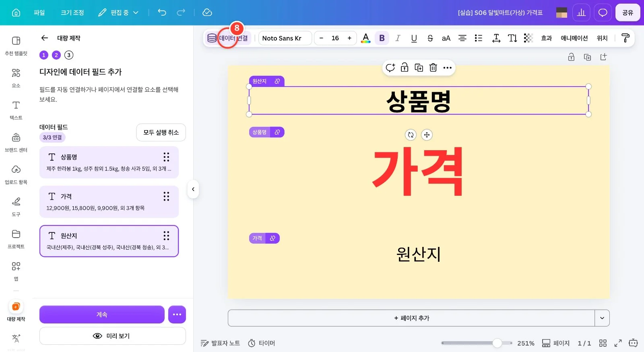This screenshot has height=352, width=644.
Task: Toggle underline formatting
Action: click(414, 38)
